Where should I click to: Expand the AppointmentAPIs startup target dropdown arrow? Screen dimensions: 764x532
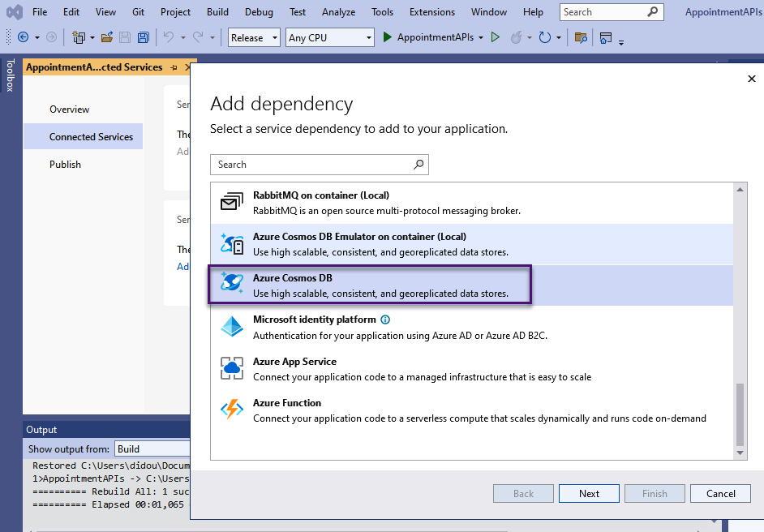point(481,37)
